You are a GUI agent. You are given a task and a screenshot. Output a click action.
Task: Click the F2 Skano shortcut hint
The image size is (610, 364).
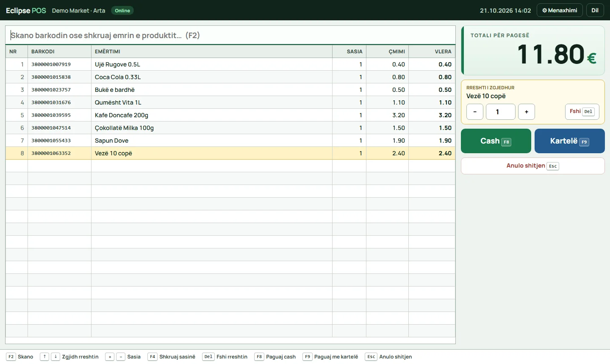(20, 357)
